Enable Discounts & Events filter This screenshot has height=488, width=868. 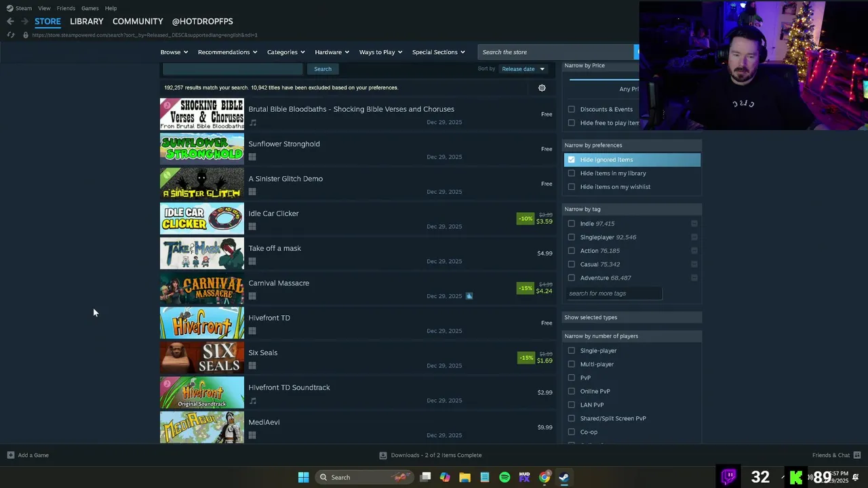[571, 109]
